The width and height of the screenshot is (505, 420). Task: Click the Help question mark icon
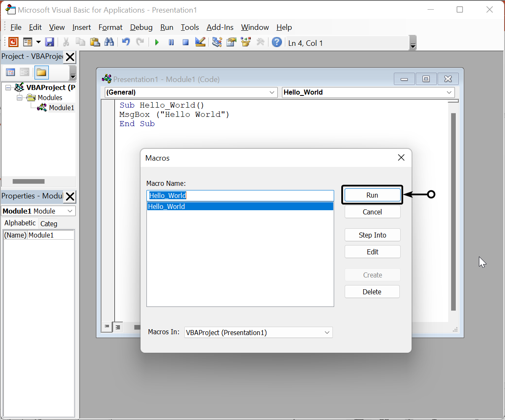[x=276, y=42]
